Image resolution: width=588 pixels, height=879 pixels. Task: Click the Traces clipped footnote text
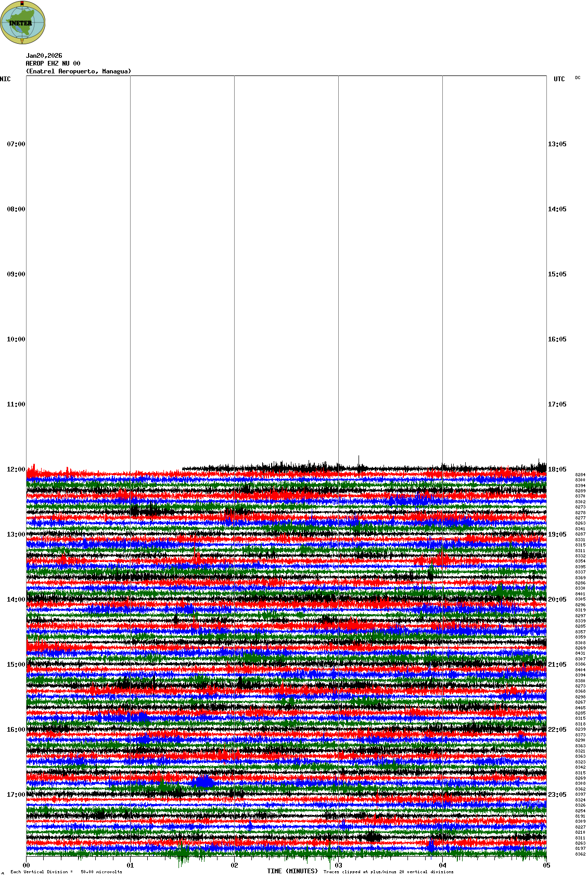tap(388, 872)
